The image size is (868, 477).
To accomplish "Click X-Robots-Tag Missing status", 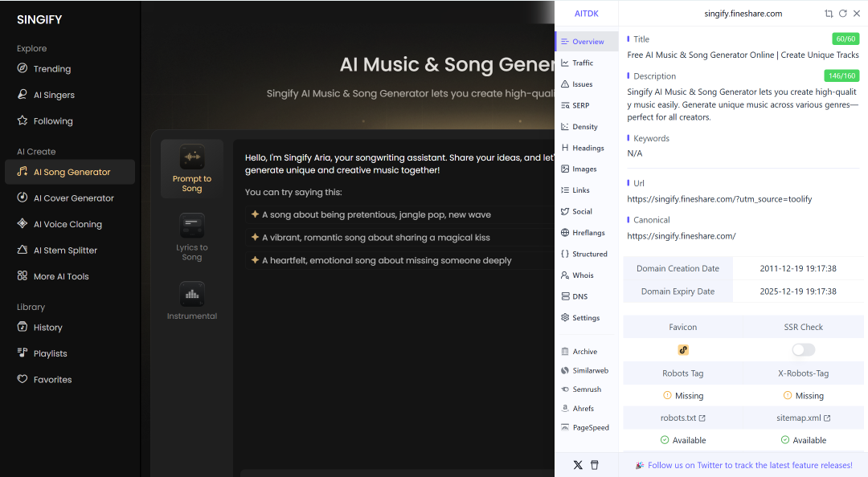I will [x=803, y=396].
